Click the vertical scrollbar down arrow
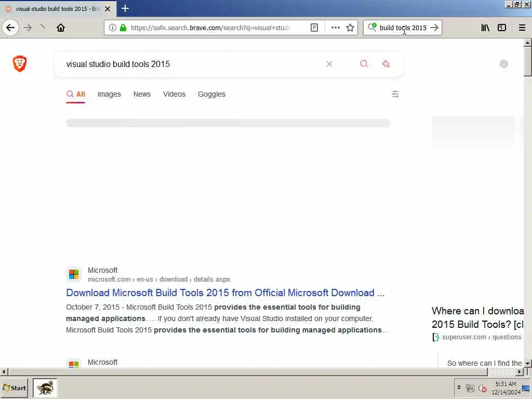The image size is (532, 399). (527, 363)
